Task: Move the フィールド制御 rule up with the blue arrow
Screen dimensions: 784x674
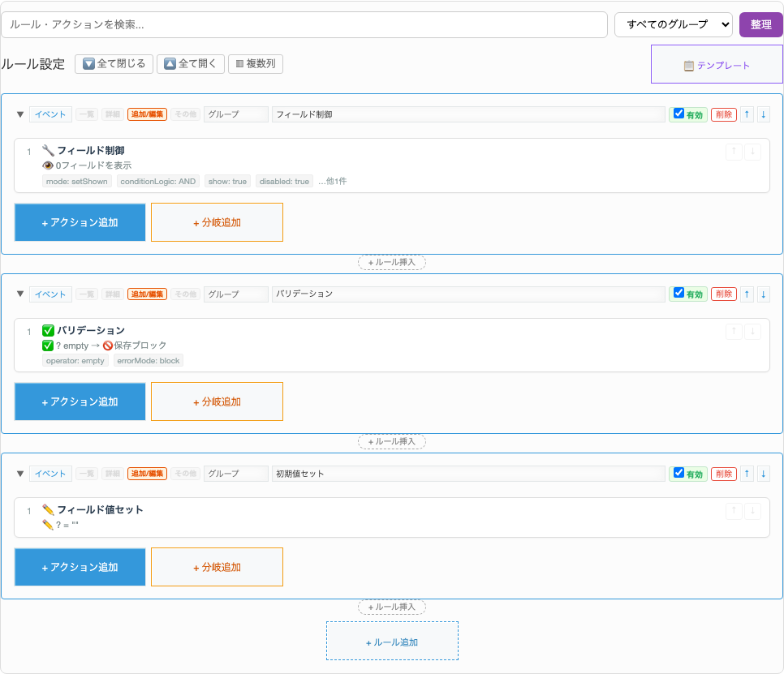Action: click(747, 114)
